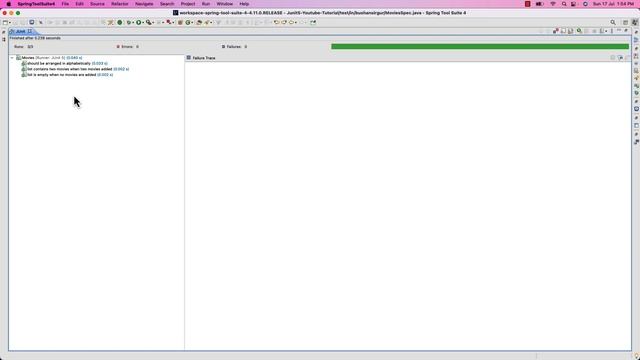The width and height of the screenshot is (640, 360).
Task: Open the SpringToolSuite4 application menu
Action: pyautogui.click(x=36, y=4)
